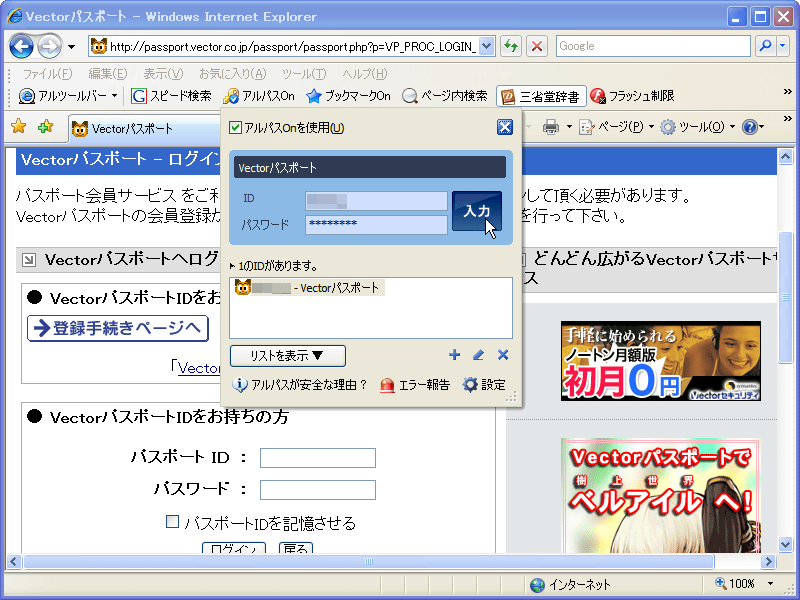Viewport: 800px width, 600px height.
Task: Click the blue Help question icon
Action: coord(749,127)
